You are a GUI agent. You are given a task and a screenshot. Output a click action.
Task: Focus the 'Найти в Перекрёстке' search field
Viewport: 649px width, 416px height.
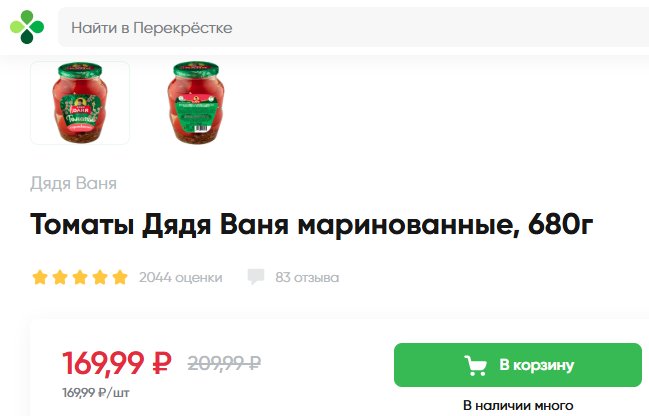tap(353, 27)
